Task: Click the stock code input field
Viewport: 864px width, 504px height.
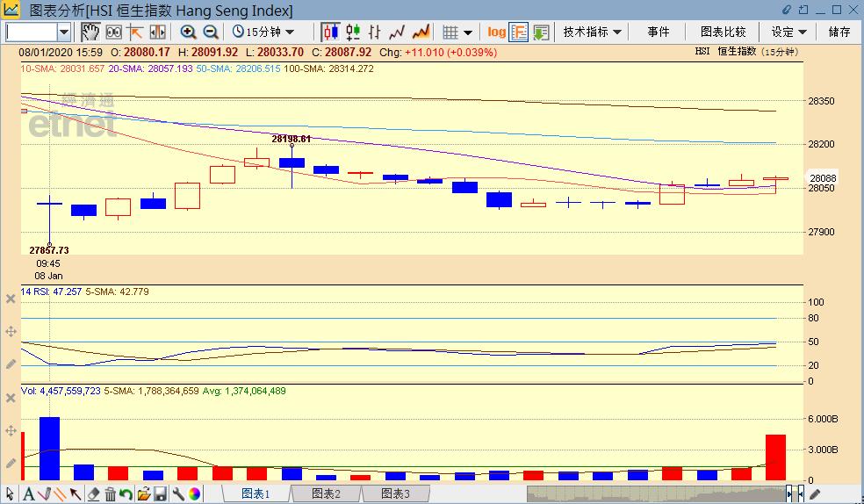Action: tap(32, 32)
